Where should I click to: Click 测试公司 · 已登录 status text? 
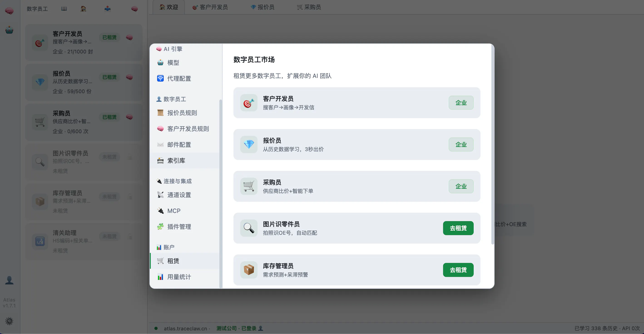(x=236, y=328)
